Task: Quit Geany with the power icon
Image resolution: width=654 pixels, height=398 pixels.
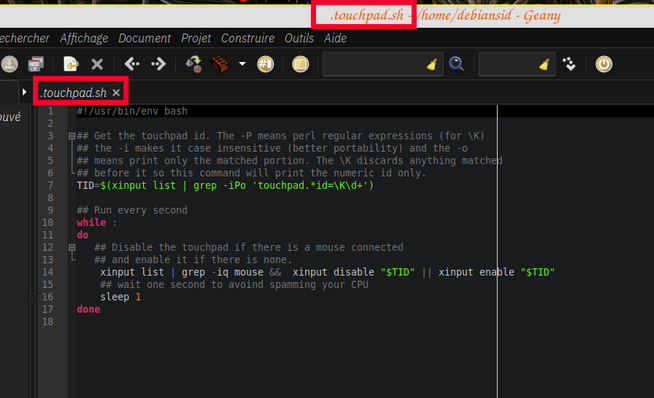Action: click(x=604, y=64)
